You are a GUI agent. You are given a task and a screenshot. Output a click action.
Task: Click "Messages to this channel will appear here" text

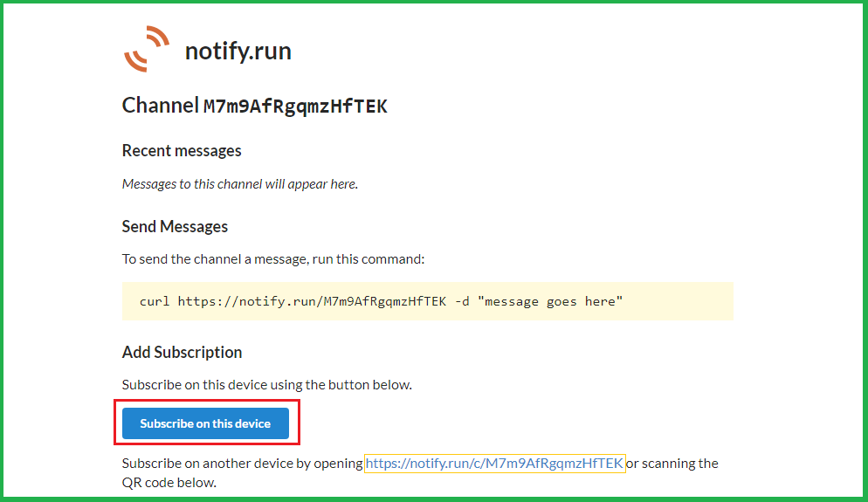(240, 184)
